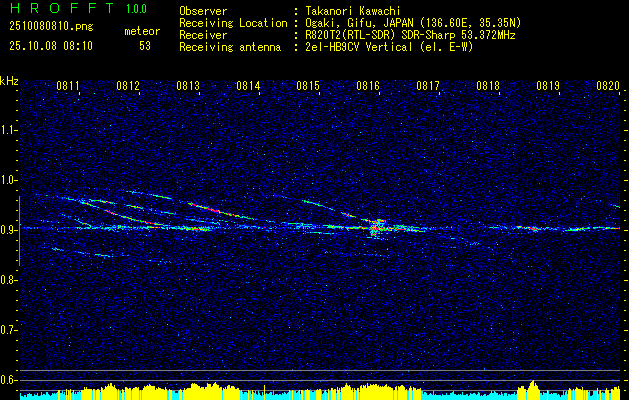
Task: Click location text Ogaki, Gifu, JAPAN
Action: [360, 23]
